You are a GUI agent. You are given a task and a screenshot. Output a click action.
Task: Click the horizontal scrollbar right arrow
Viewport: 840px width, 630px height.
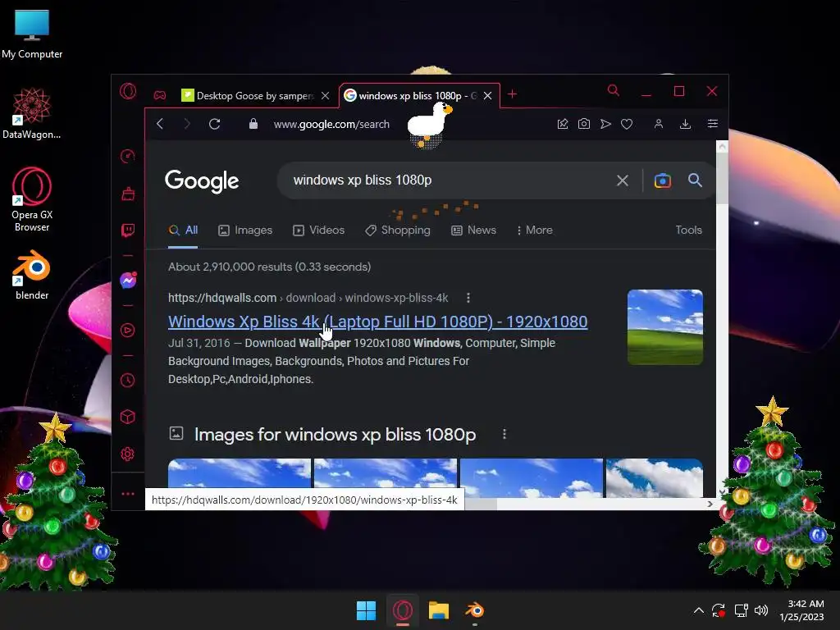coord(710,504)
